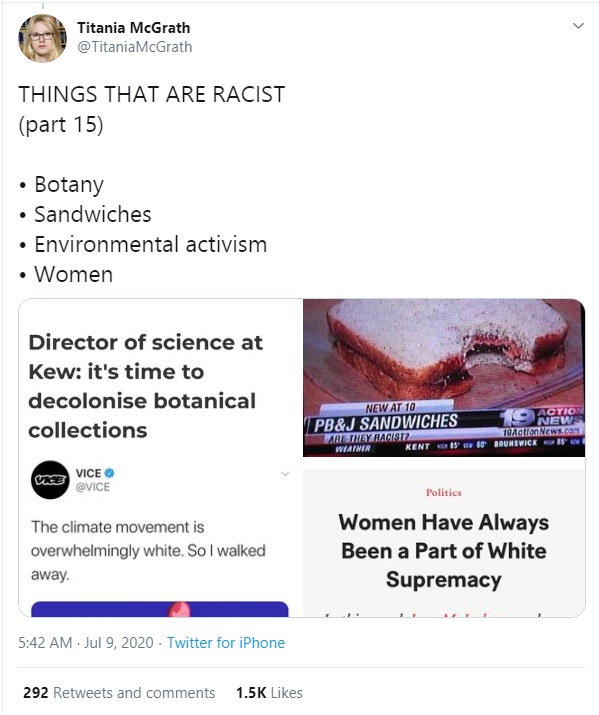The image size is (599, 715).
Task: Click the purple card under the VICE tweet
Action: tap(160, 609)
